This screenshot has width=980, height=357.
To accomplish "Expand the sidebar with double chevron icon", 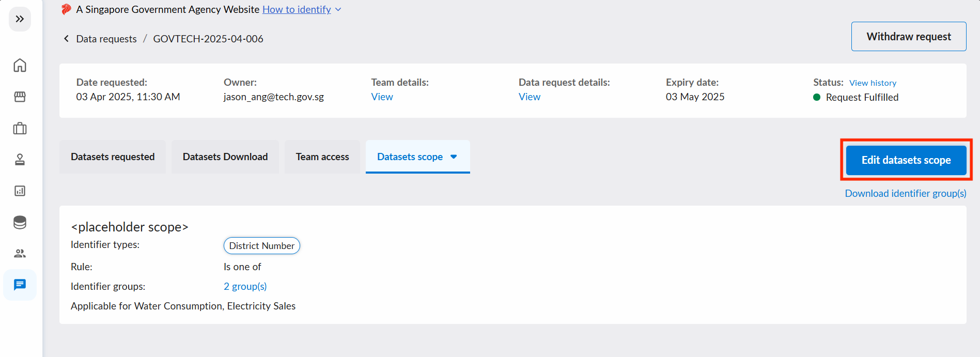I will [x=20, y=19].
